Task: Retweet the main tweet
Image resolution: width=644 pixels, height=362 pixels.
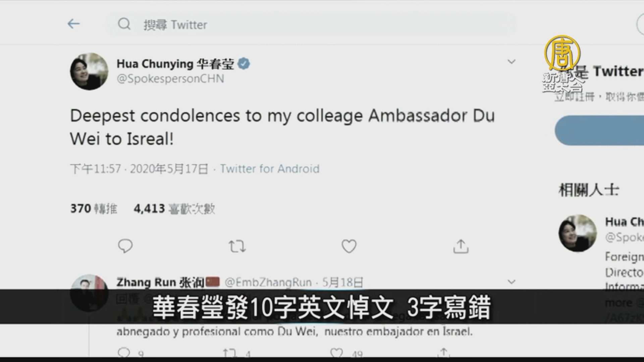Action: coord(237,246)
